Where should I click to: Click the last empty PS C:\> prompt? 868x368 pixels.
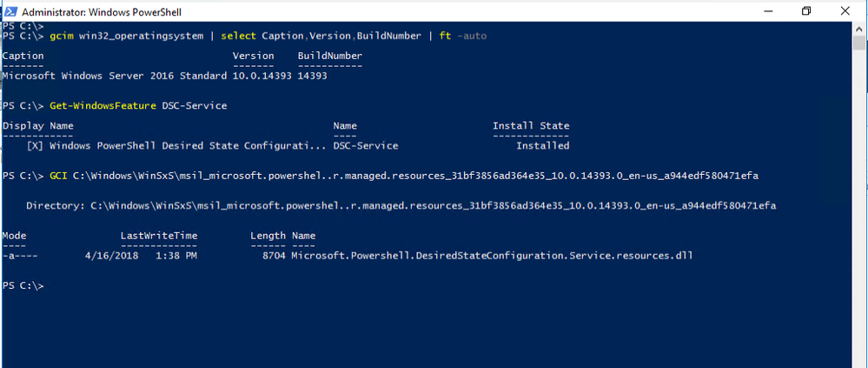coord(23,286)
